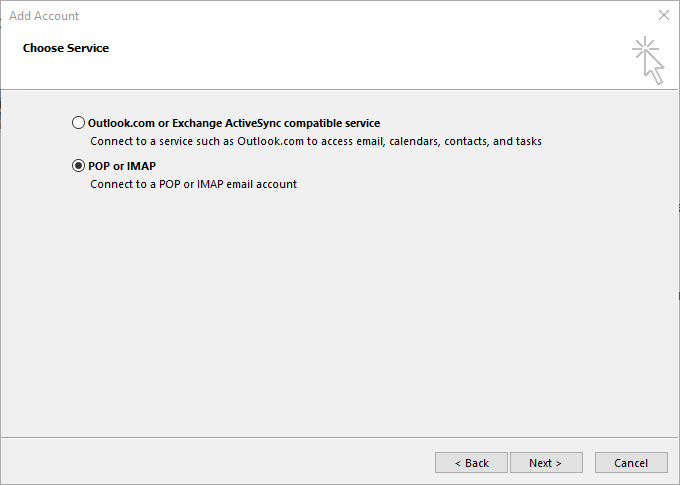The image size is (680, 485).
Task: Click the empty title bar area beside Add Account
Action: pos(350,16)
